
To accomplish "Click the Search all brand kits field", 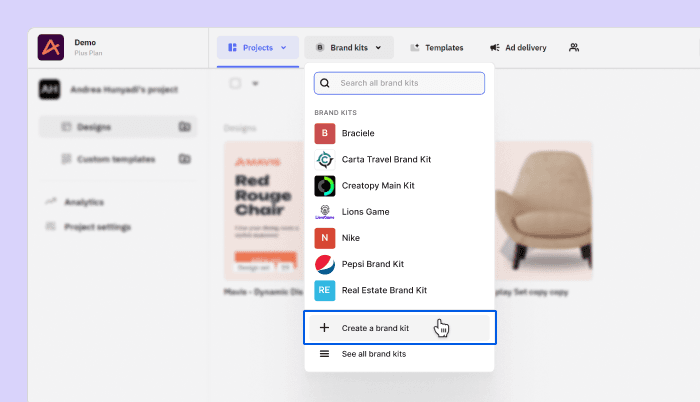I will (399, 83).
